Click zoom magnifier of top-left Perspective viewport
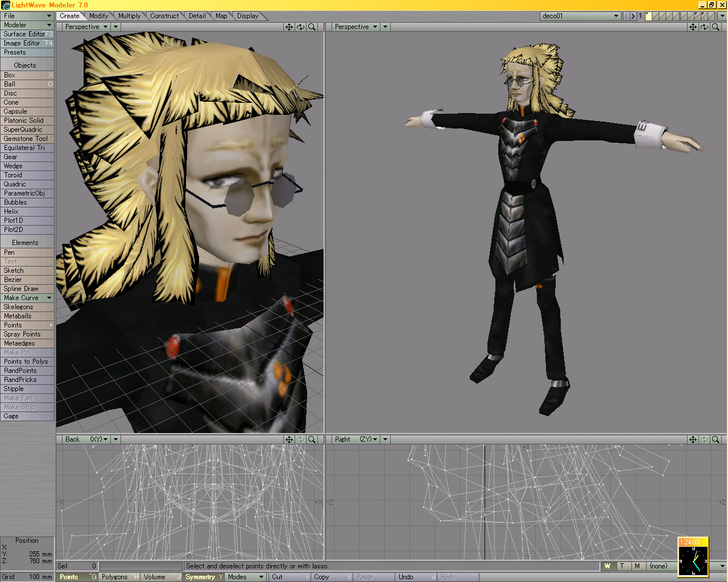 (x=312, y=27)
